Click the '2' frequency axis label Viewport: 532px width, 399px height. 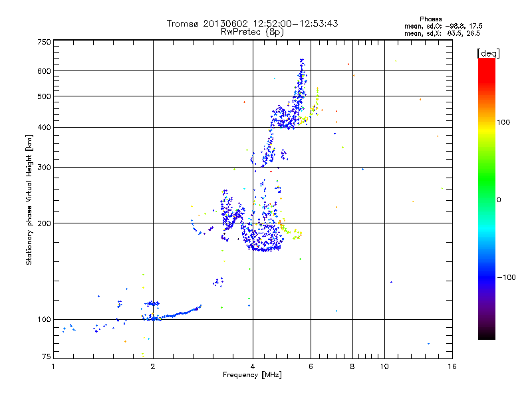pyautogui.click(x=153, y=366)
